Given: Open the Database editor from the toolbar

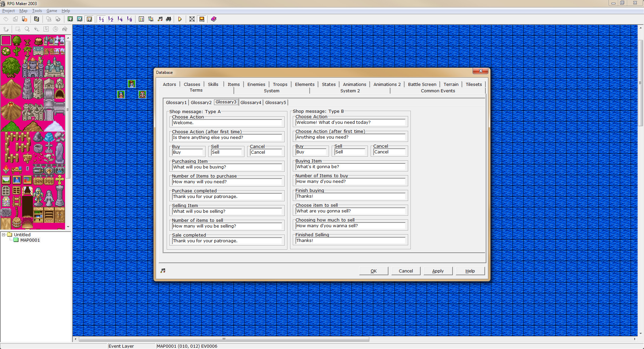Looking at the screenshot, I should (x=141, y=19).
